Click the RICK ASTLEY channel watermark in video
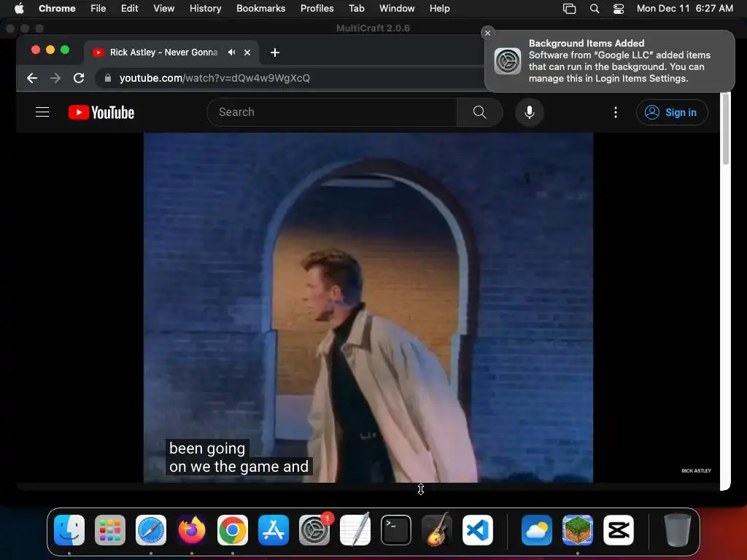 tap(696, 470)
